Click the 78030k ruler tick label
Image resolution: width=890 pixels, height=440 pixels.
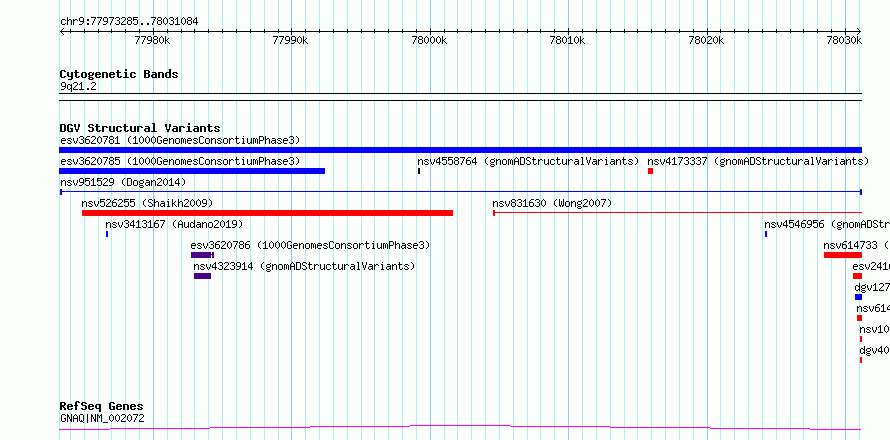[845, 40]
